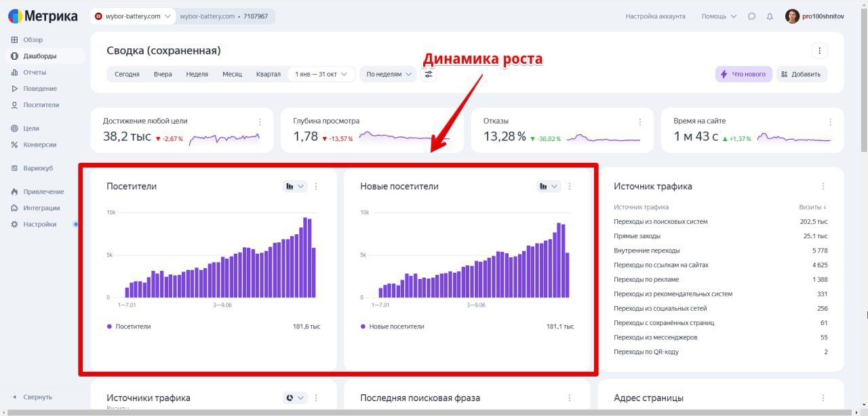Viewport: 868px width, 416px height.
Task: Open the Обзор section icon
Action: [15, 40]
